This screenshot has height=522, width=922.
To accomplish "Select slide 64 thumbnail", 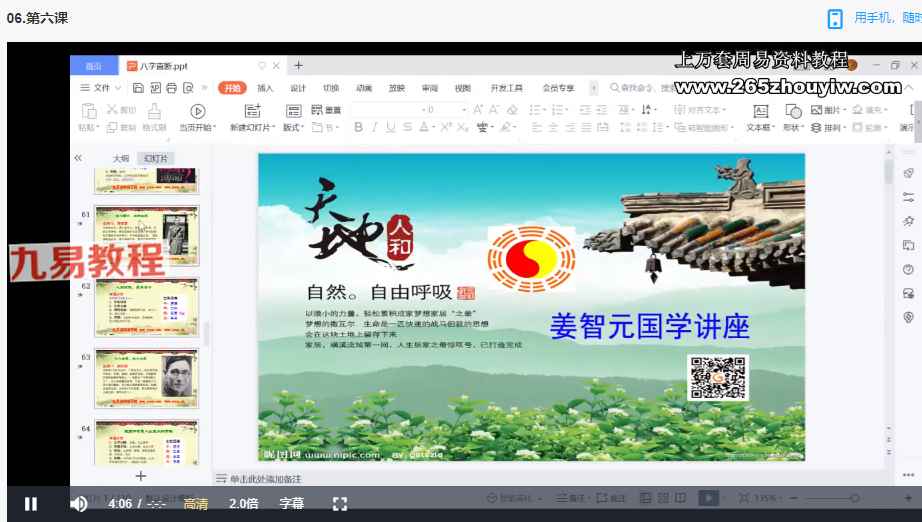I will click(147, 443).
